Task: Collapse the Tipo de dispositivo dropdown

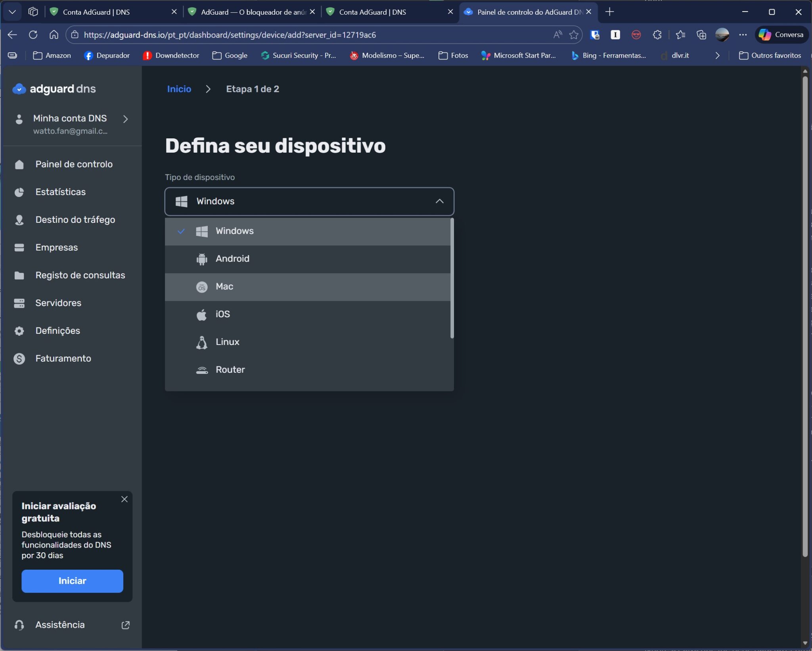Action: coord(439,201)
